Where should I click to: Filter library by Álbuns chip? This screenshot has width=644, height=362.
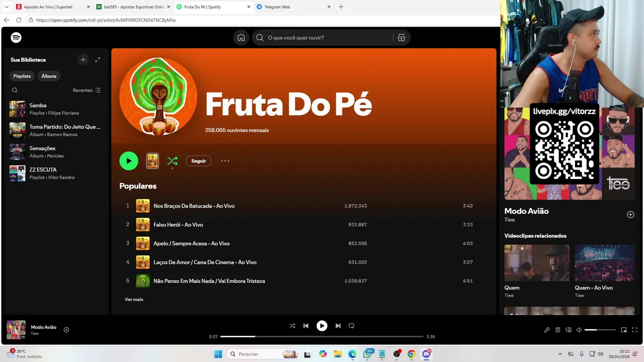point(49,76)
